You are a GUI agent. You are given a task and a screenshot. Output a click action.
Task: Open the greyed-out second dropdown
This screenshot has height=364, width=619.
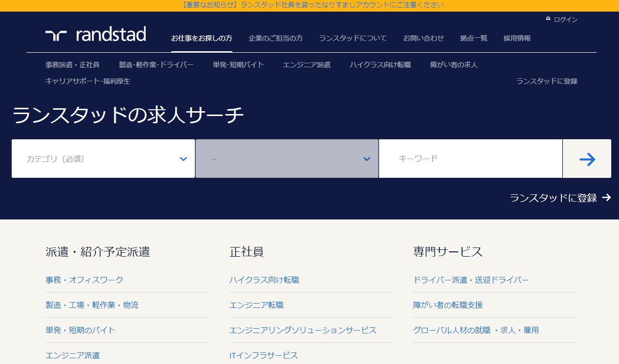pos(287,159)
